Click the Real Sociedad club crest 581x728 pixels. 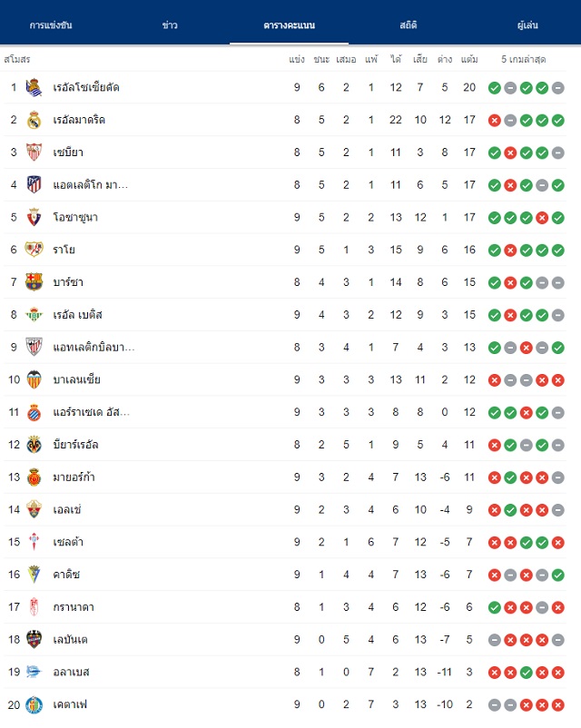34,87
